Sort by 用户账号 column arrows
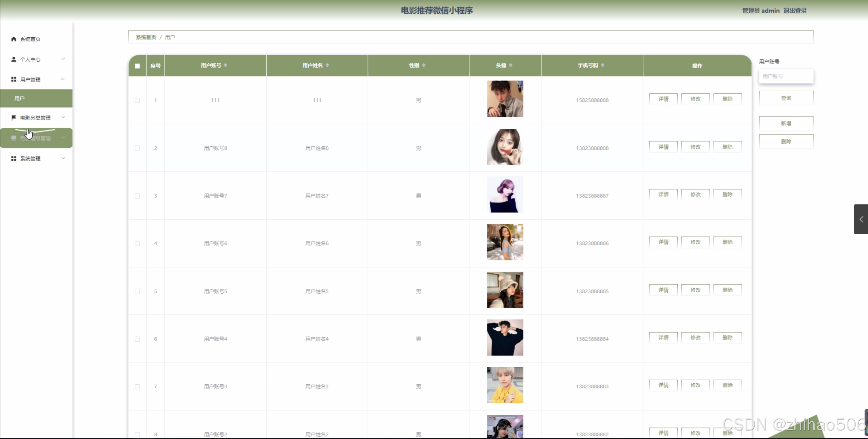 click(x=226, y=65)
